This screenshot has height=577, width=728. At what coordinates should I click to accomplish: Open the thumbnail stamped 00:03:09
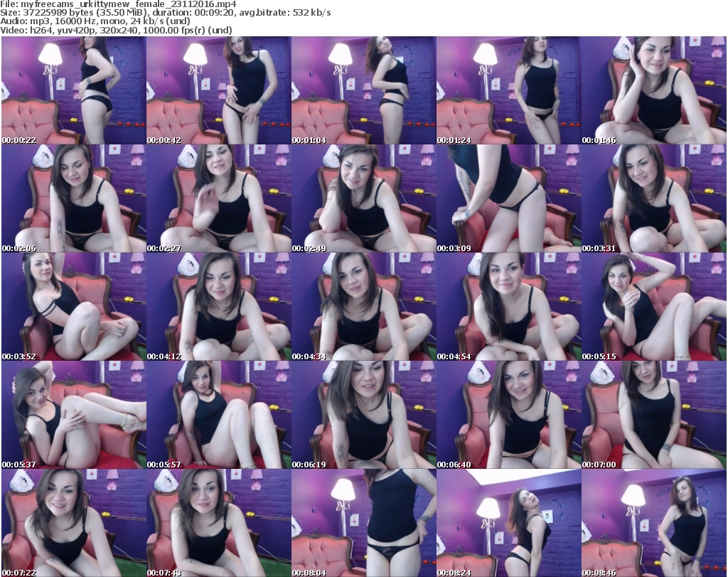click(508, 198)
